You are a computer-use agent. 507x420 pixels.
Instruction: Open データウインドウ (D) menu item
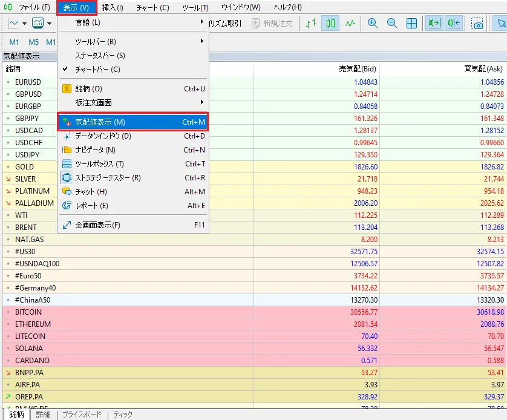click(133, 136)
